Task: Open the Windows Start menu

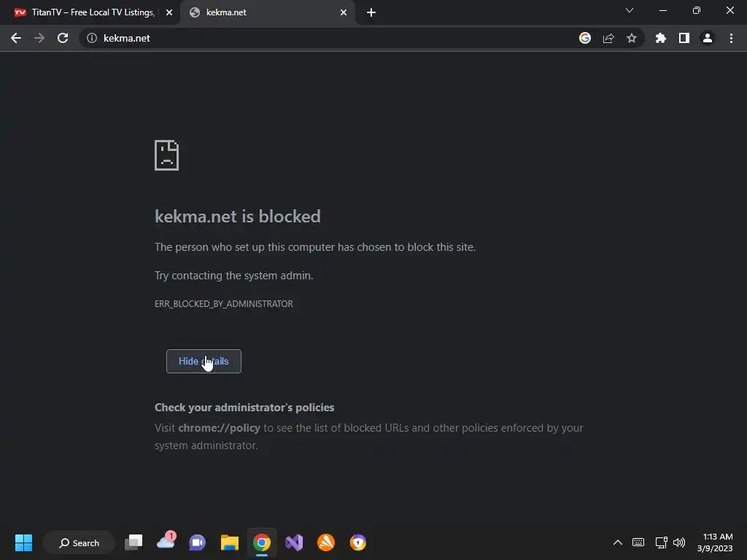Action: pyautogui.click(x=23, y=542)
